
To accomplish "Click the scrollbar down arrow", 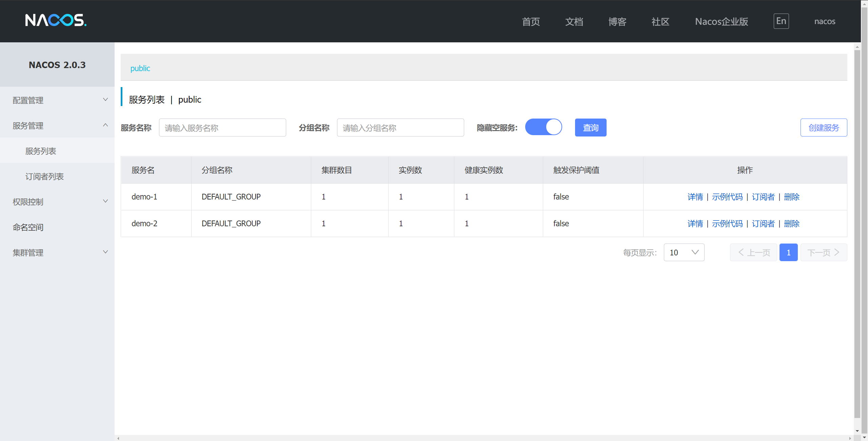I will pyautogui.click(x=857, y=431).
